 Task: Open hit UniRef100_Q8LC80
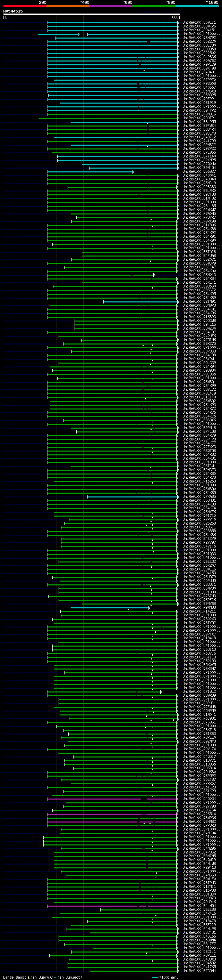pyautogui.click(x=199, y=45)
